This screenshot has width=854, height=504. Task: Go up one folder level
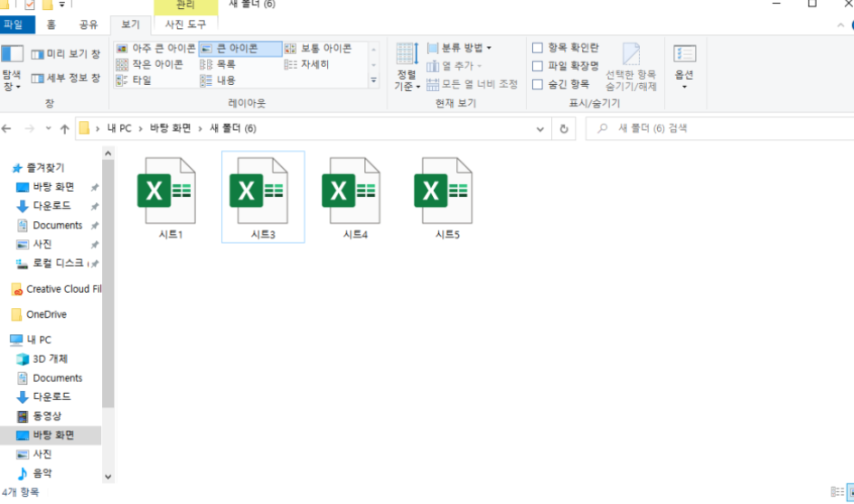tap(65, 129)
